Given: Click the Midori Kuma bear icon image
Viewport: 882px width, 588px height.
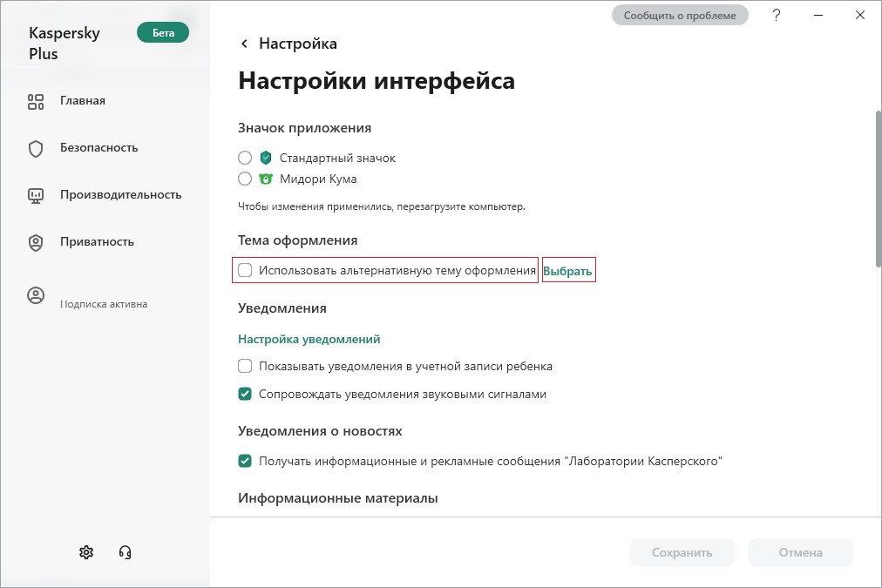Looking at the screenshot, I should (266, 179).
